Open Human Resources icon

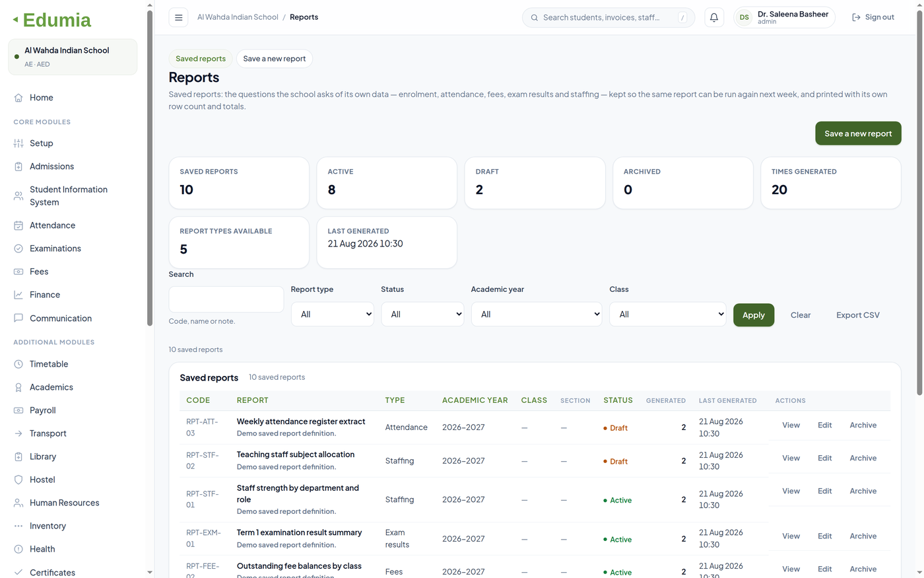coord(18,503)
